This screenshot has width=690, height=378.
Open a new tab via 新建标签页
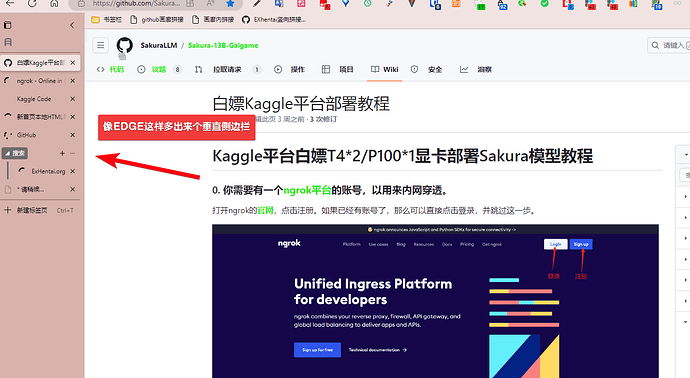point(40,210)
